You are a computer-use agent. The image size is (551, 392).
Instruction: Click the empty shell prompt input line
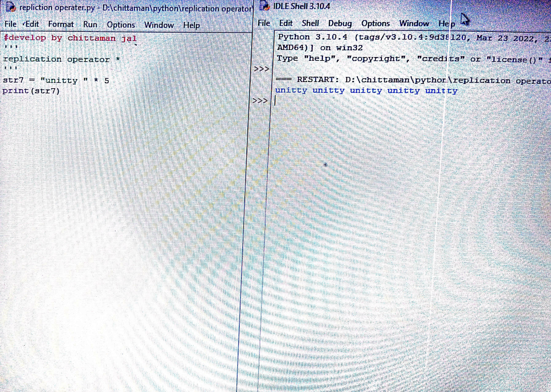pyautogui.click(x=338, y=101)
